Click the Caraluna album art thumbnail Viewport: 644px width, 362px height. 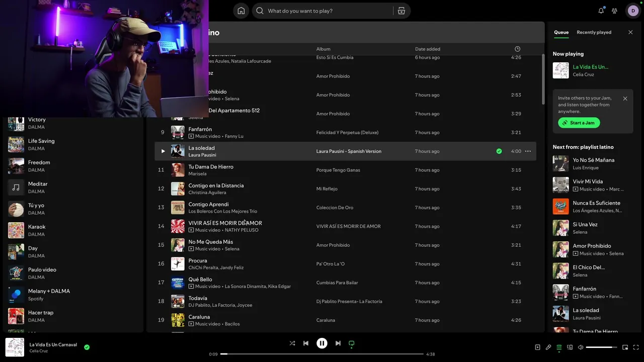pyautogui.click(x=178, y=320)
